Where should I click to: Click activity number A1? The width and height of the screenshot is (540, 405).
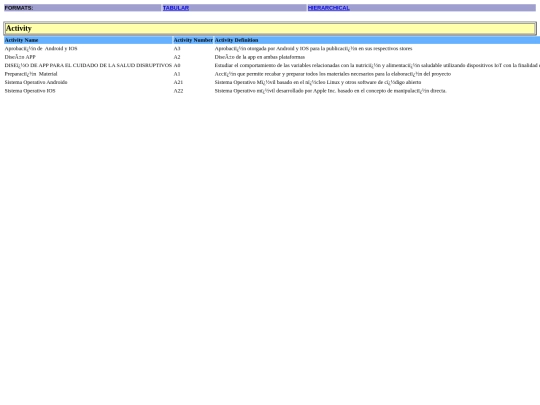pos(177,74)
